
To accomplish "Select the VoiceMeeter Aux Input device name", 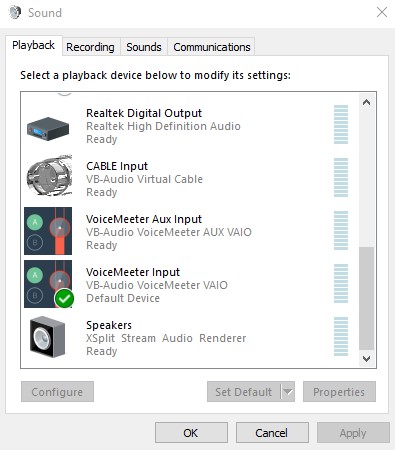I will tap(144, 219).
